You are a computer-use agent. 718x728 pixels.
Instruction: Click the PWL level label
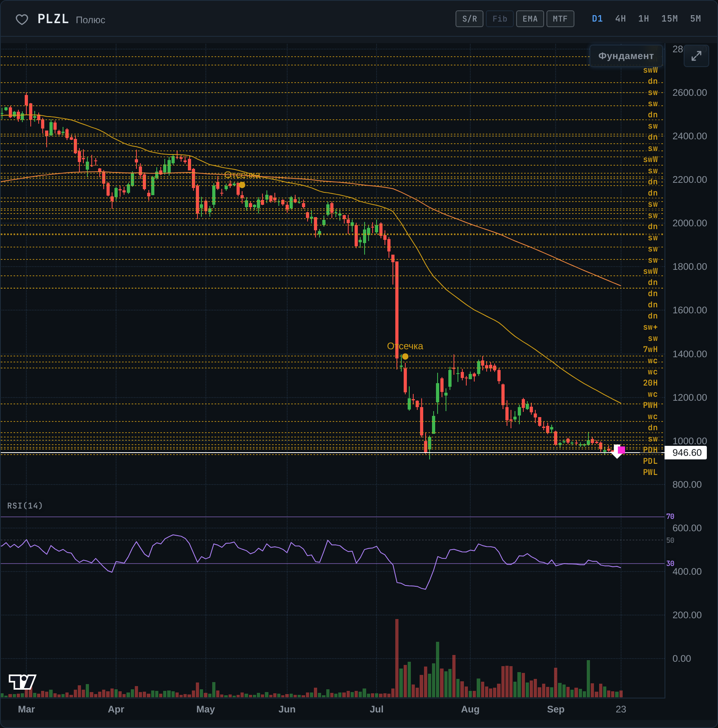(x=650, y=472)
